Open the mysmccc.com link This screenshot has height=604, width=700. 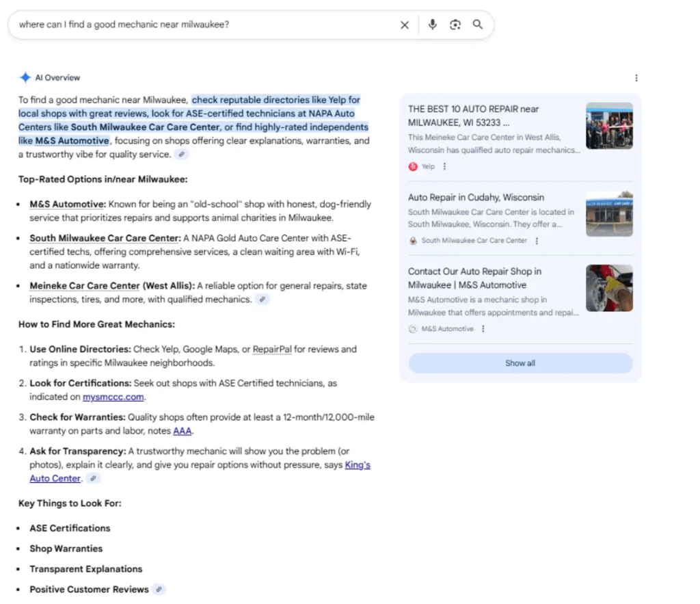coord(113,397)
